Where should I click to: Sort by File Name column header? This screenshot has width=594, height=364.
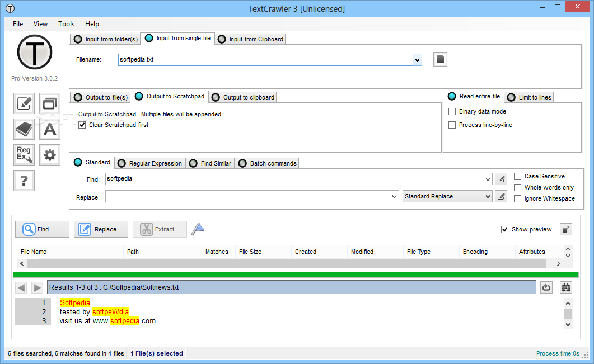(70, 252)
